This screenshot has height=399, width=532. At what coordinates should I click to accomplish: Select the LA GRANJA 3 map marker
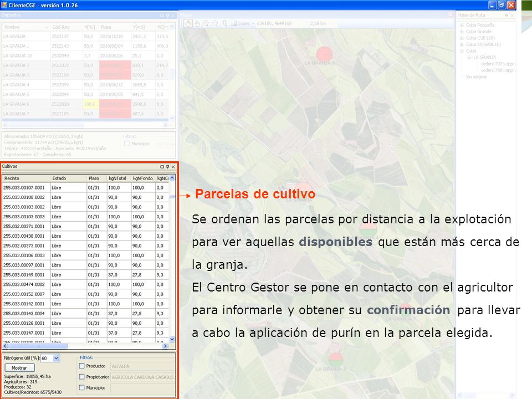click(336, 360)
